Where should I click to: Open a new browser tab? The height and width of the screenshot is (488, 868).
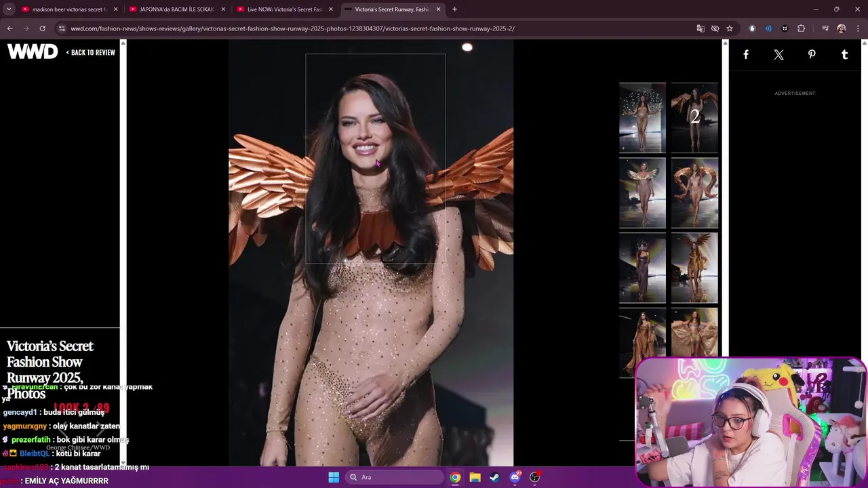[x=454, y=9]
